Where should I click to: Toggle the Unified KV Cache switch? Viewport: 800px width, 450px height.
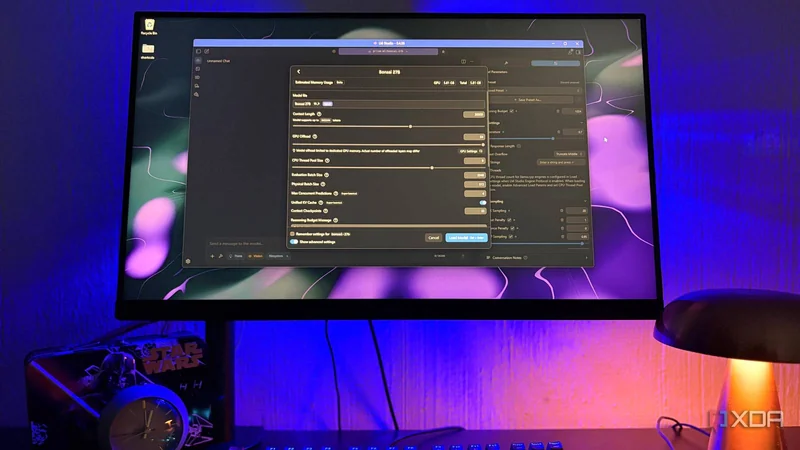click(x=483, y=203)
